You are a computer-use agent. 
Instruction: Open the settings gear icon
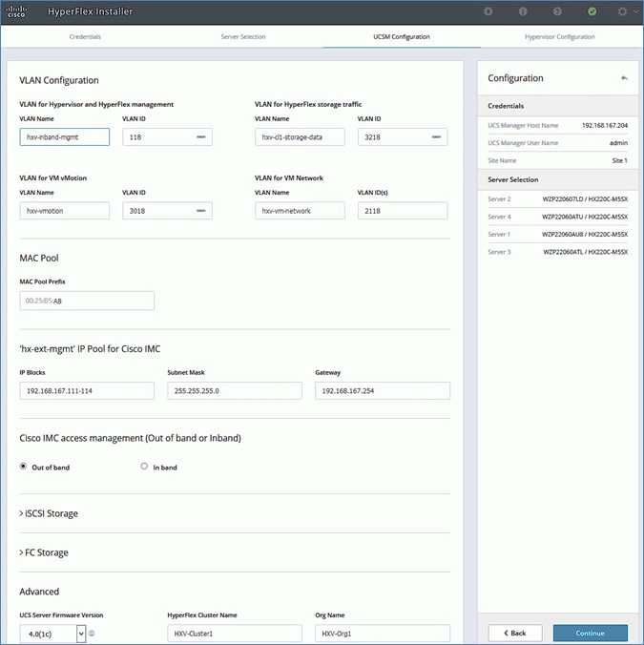[x=622, y=11]
